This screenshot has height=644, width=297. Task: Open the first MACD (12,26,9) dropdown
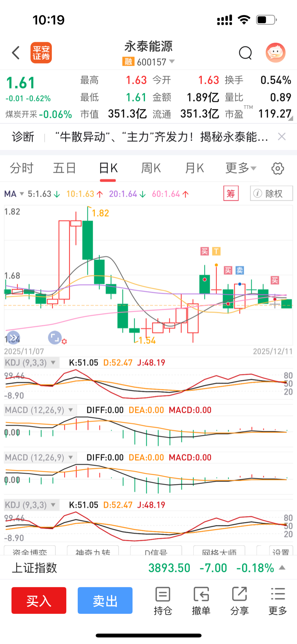40,410
